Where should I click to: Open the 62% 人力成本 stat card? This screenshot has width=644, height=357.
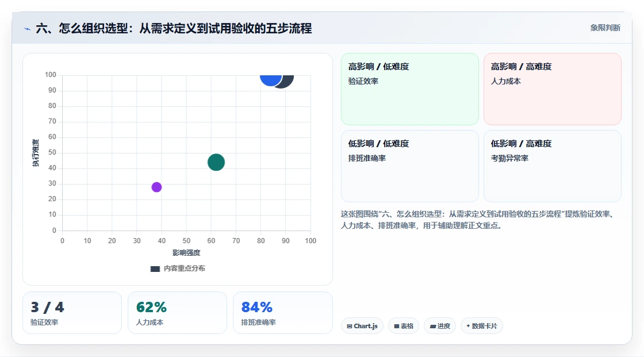point(178,313)
